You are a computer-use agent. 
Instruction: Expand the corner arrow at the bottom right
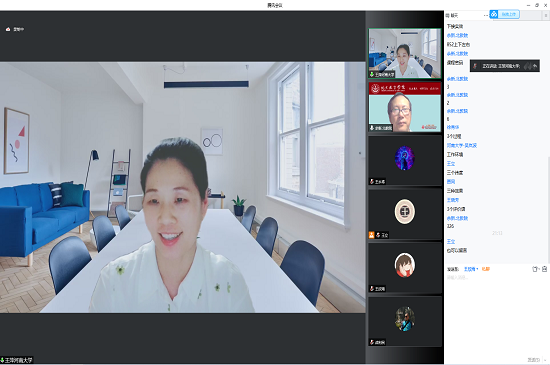545,360
